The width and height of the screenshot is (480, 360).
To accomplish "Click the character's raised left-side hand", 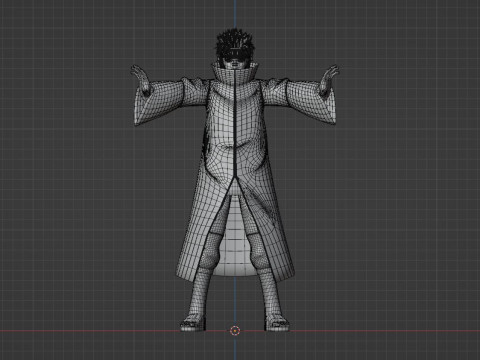I will [141, 79].
